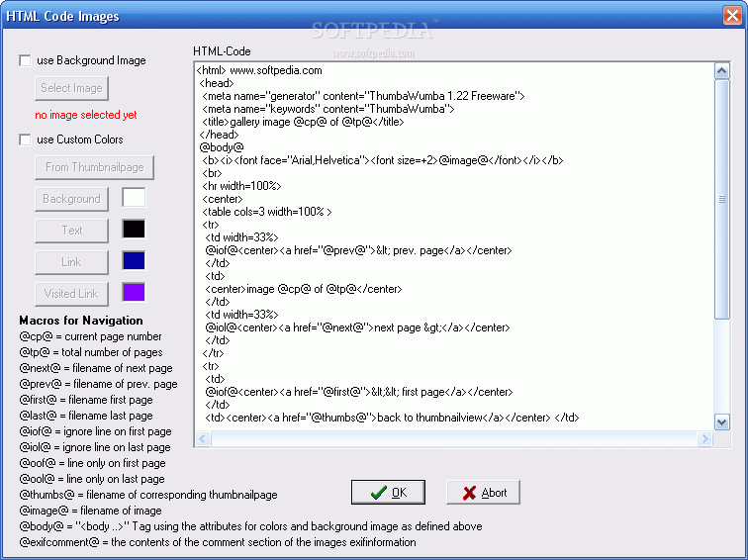Click the From Thumbnailpage button
748x560 pixels.
(94, 167)
